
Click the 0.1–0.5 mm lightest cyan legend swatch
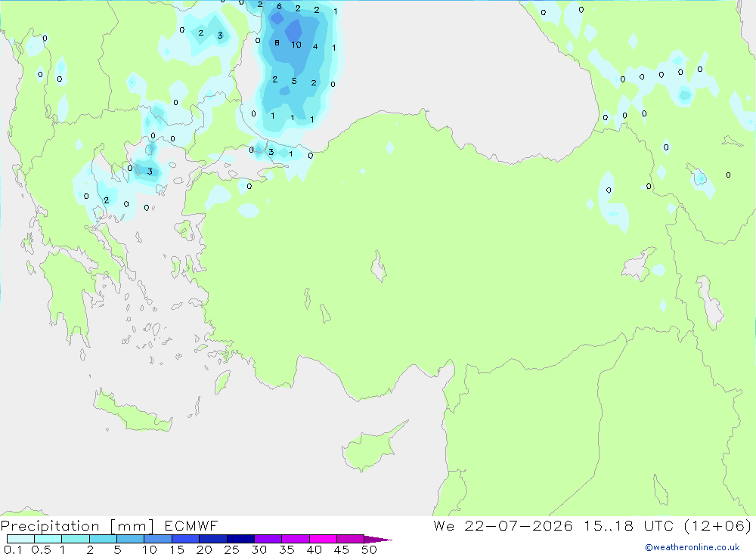pos(20,539)
